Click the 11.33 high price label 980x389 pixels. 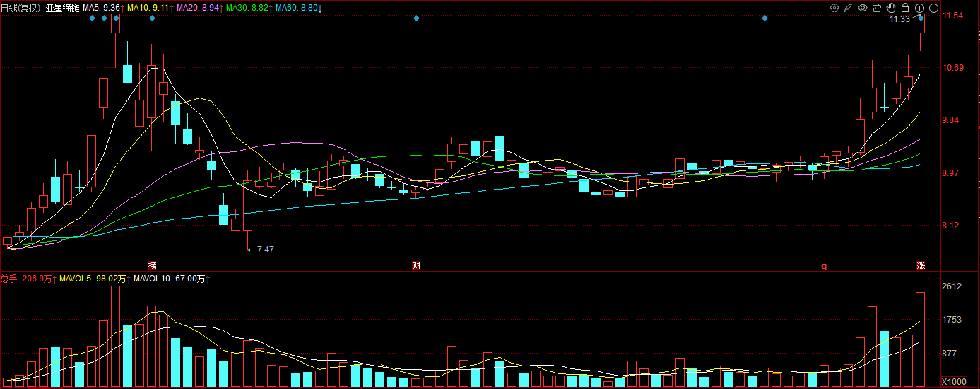(900, 19)
